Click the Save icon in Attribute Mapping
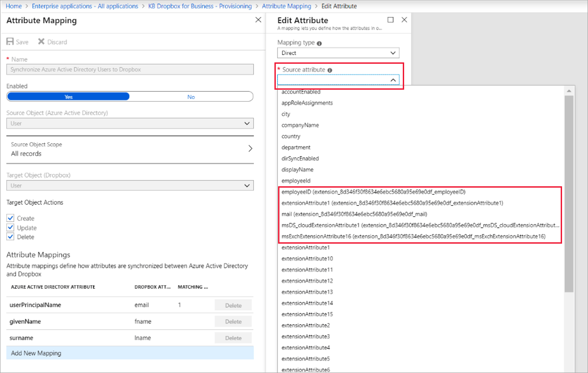The width and height of the screenshot is (588, 373). [10, 41]
